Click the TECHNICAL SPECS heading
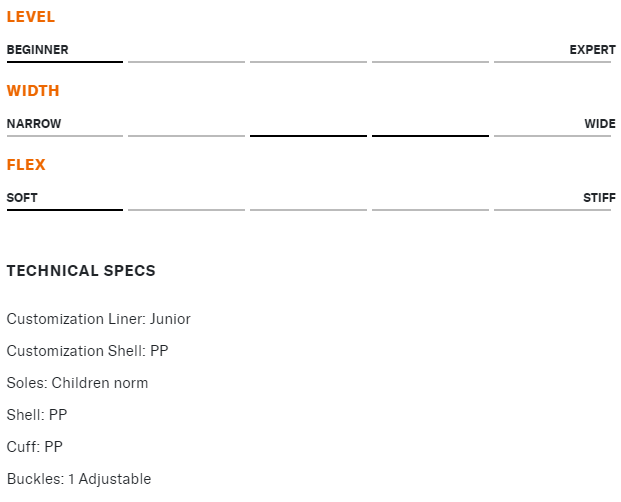Screen dimensions: 621x502 point(81,271)
